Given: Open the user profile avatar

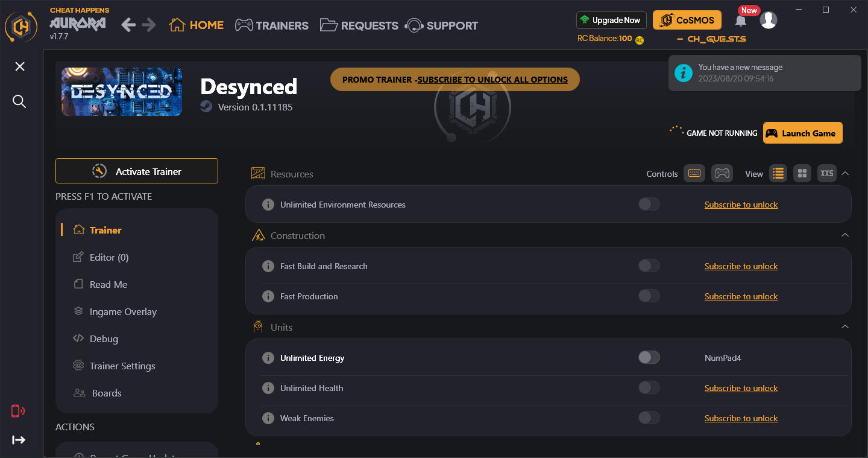Looking at the screenshot, I should point(768,20).
